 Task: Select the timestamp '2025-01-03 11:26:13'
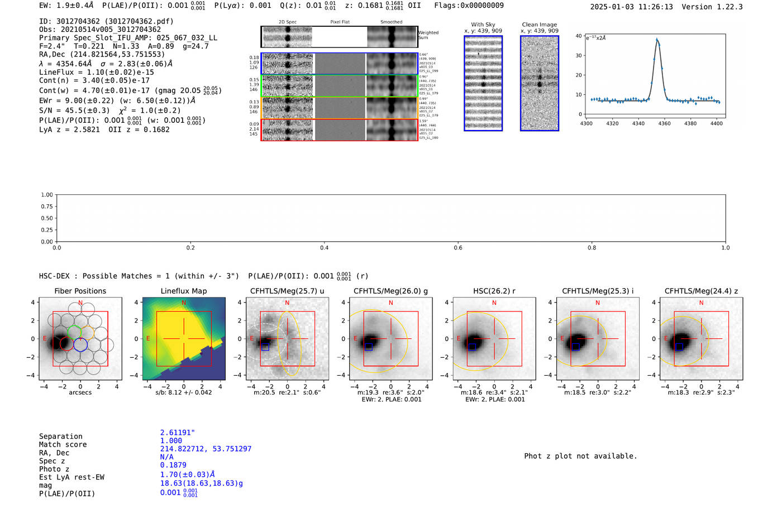[631, 7]
